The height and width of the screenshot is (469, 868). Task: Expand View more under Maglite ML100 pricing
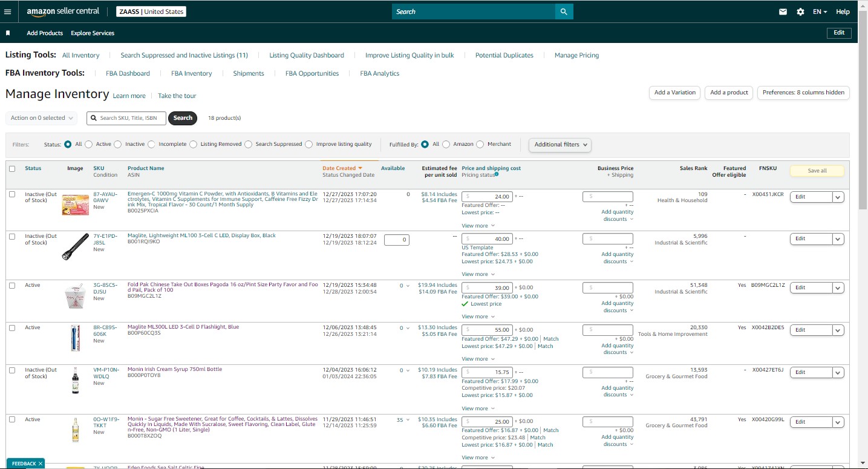point(478,274)
